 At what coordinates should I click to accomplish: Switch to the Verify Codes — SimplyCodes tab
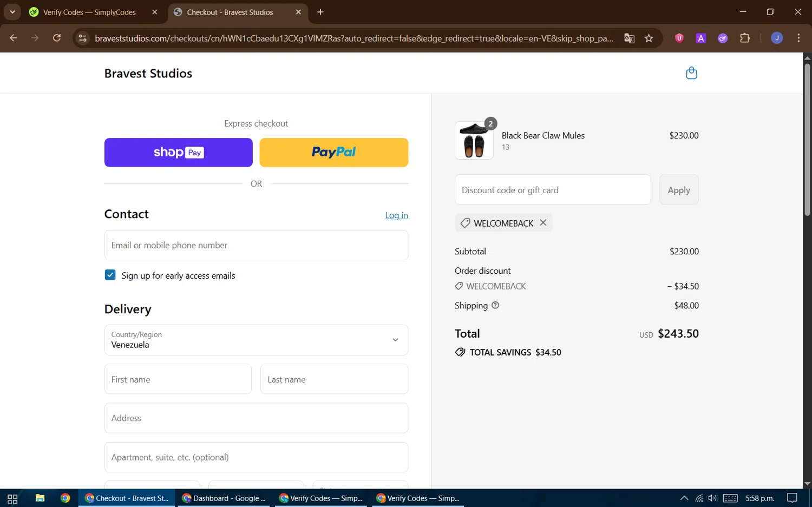click(89, 12)
